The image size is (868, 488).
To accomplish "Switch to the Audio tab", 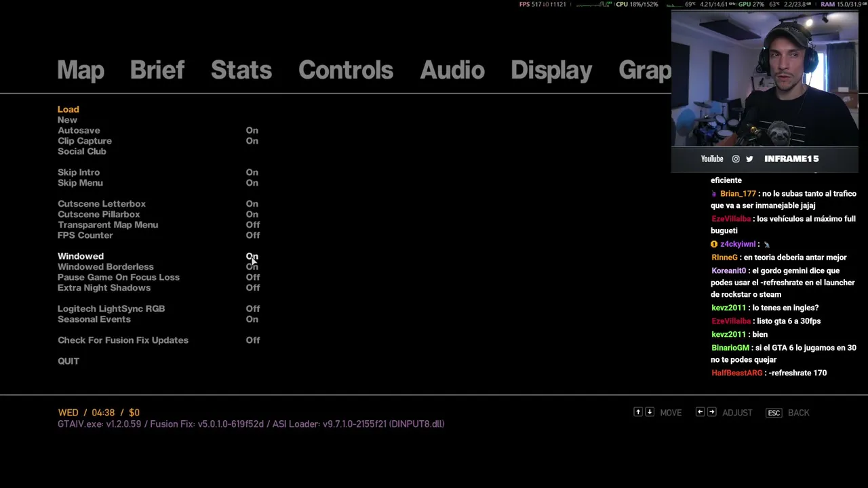I will pyautogui.click(x=452, y=70).
